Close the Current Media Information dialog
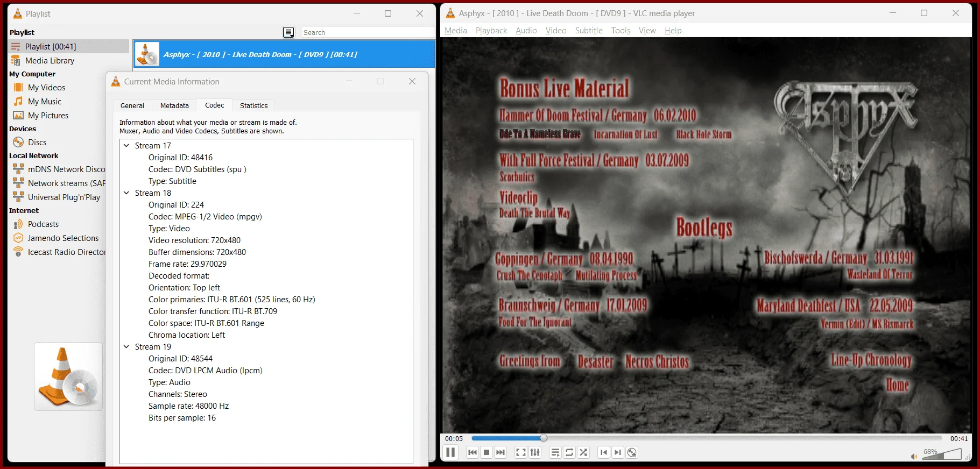This screenshot has width=980, height=469. click(x=412, y=81)
